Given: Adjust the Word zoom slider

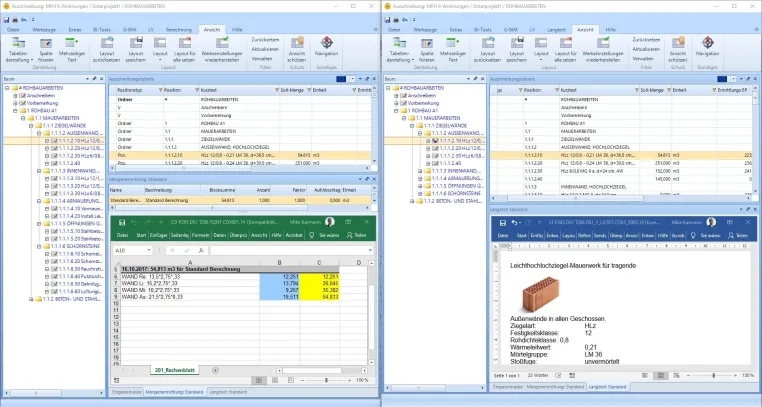Looking at the screenshot, I should click(x=713, y=375).
